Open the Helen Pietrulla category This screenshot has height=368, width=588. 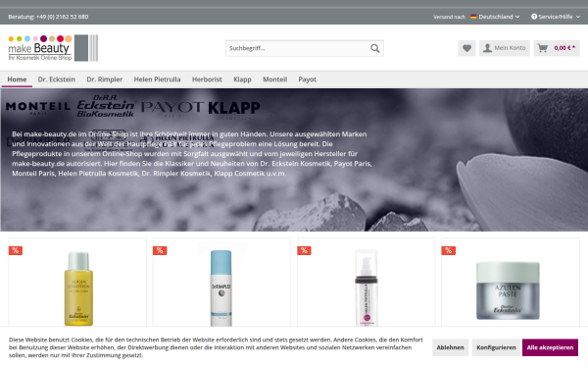[157, 79]
